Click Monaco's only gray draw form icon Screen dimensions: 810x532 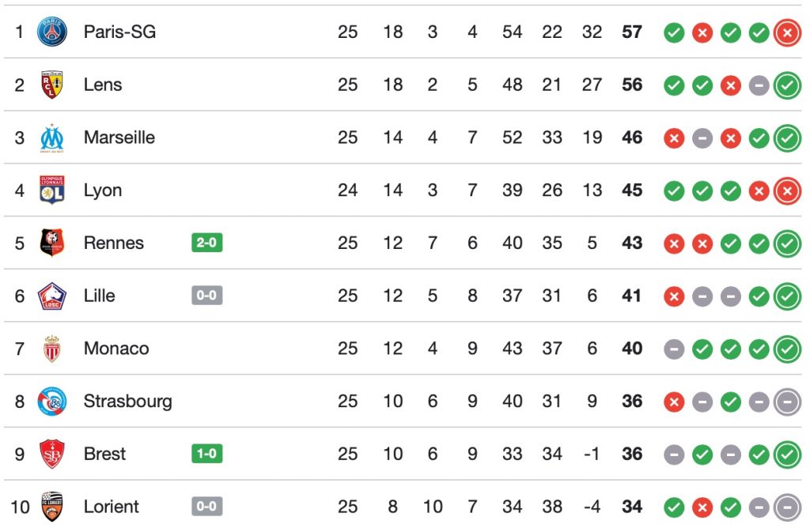coord(674,349)
